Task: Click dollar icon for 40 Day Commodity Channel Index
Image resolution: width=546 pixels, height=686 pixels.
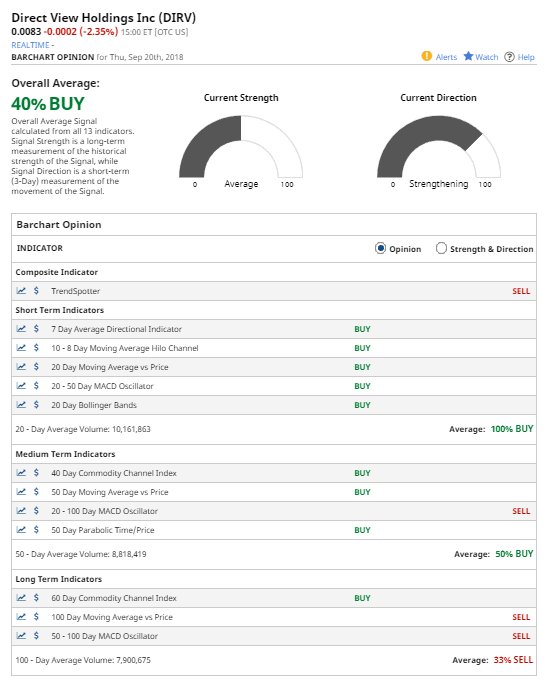Action: point(36,473)
